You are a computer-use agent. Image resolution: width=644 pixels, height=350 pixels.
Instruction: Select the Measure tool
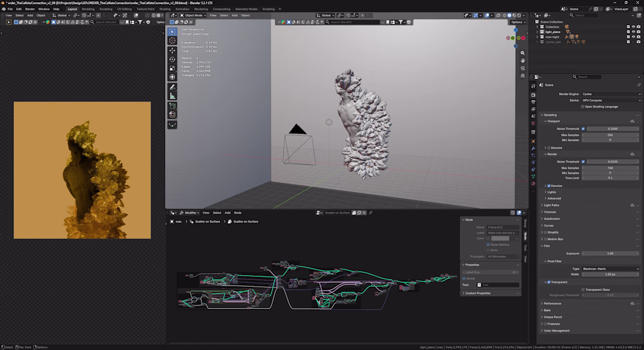(173, 96)
